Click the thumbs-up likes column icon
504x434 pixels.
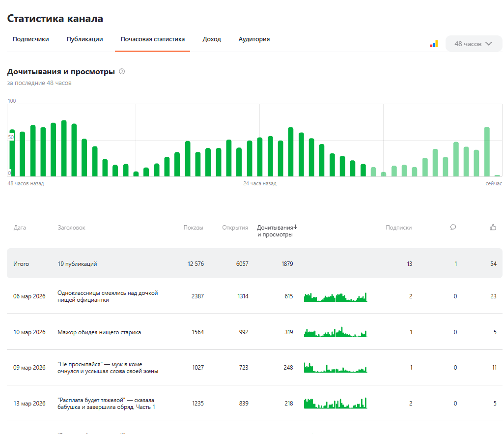(493, 227)
